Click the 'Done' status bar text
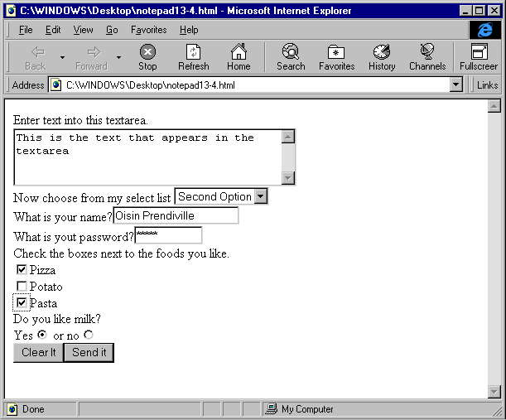The height and width of the screenshot is (420, 506). [x=33, y=409]
